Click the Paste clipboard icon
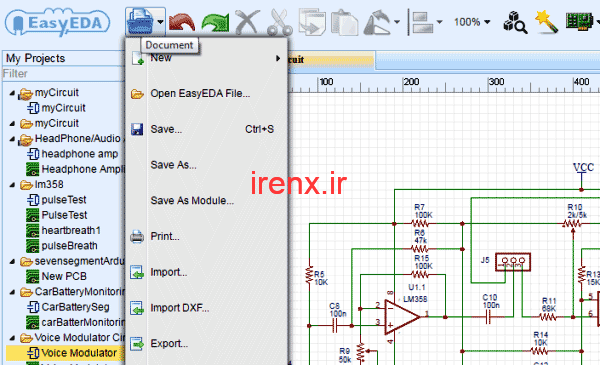The image size is (600, 365). click(x=345, y=22)
